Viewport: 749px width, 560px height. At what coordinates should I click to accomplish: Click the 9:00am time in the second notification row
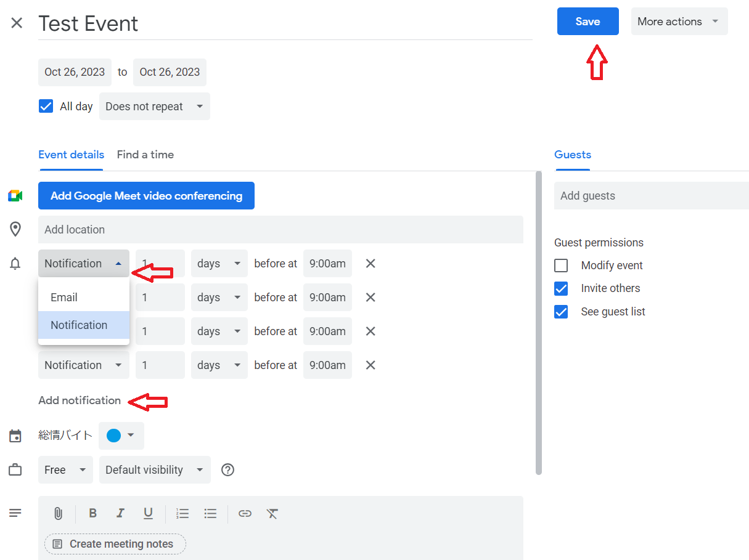click(x=327, y=298)
